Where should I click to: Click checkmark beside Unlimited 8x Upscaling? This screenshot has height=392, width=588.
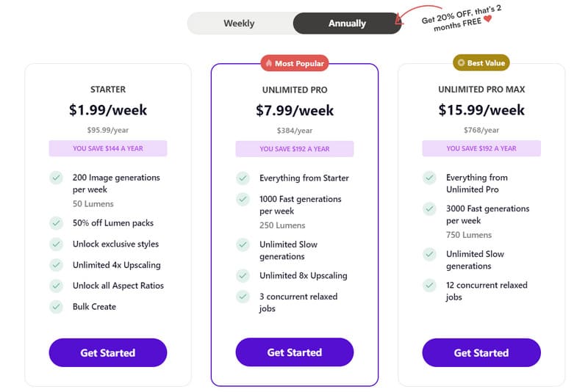coord(243,276)
